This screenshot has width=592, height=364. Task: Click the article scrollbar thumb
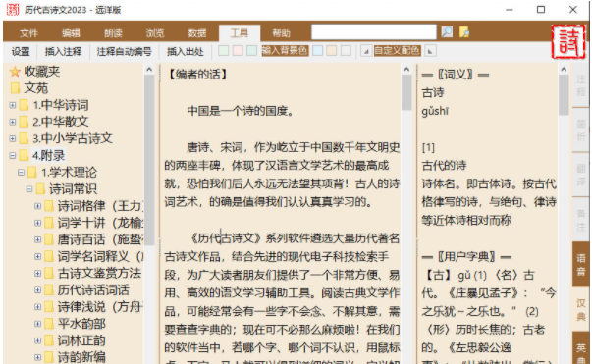click(x=406, y=92)
